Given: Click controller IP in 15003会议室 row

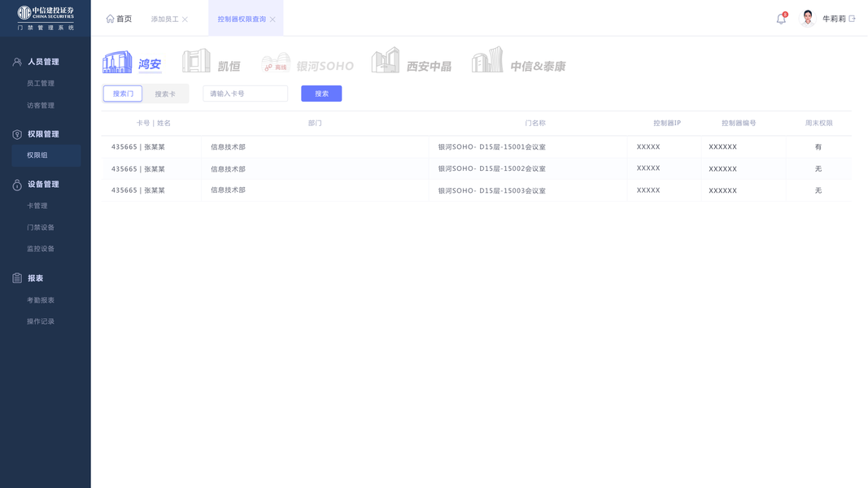Looking at the screenshot, I should click(x=648, y=190).
